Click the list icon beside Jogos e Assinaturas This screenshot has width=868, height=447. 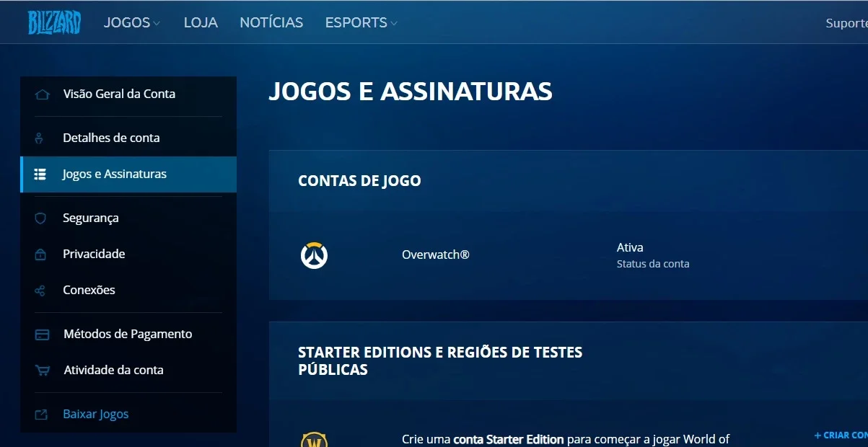(x=40, y=174)
